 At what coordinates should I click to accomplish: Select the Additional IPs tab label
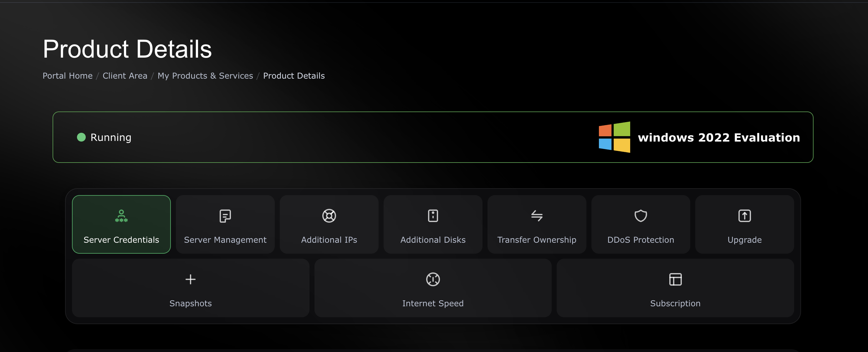click(x=329, y=240)
